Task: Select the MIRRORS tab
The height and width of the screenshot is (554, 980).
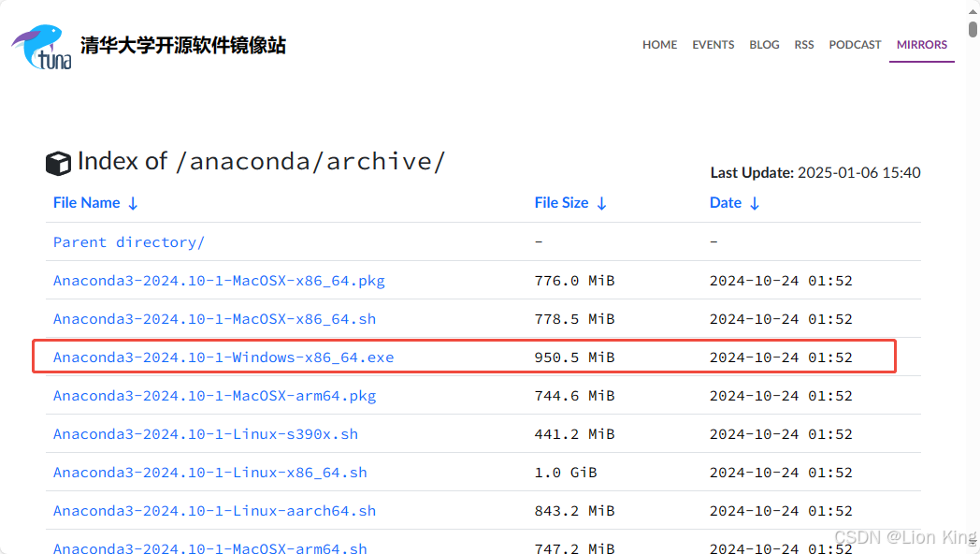Action: 922,44
